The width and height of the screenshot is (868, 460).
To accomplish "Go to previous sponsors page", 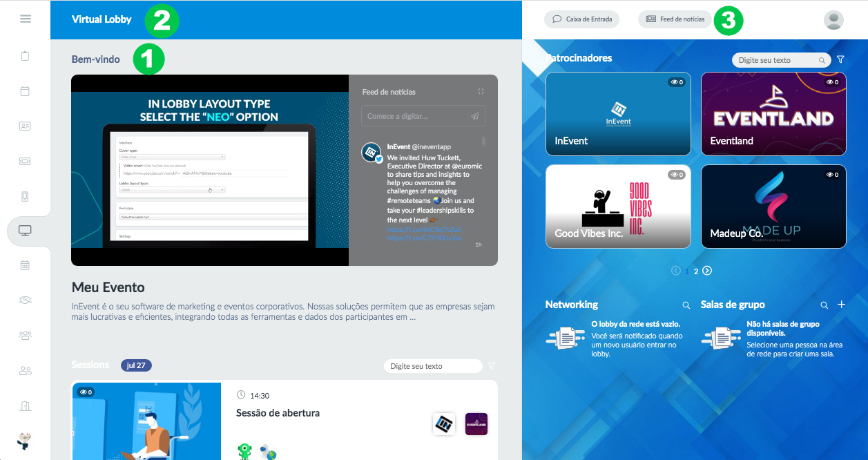I will click(x=676, y=271).
